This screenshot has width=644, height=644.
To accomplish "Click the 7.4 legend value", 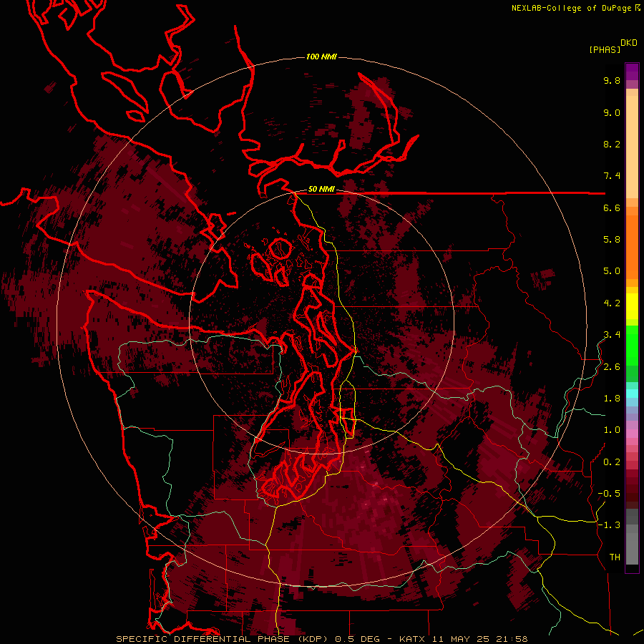I will (612, 176).
